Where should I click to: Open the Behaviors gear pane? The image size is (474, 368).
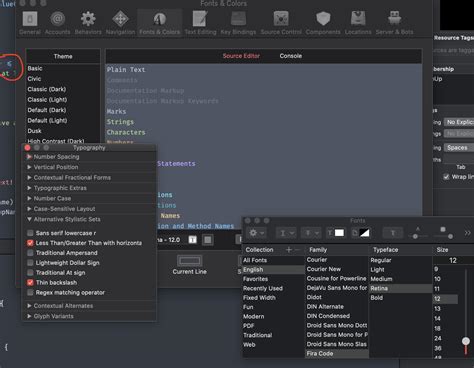pyautogui.click(x=88, y=22)
